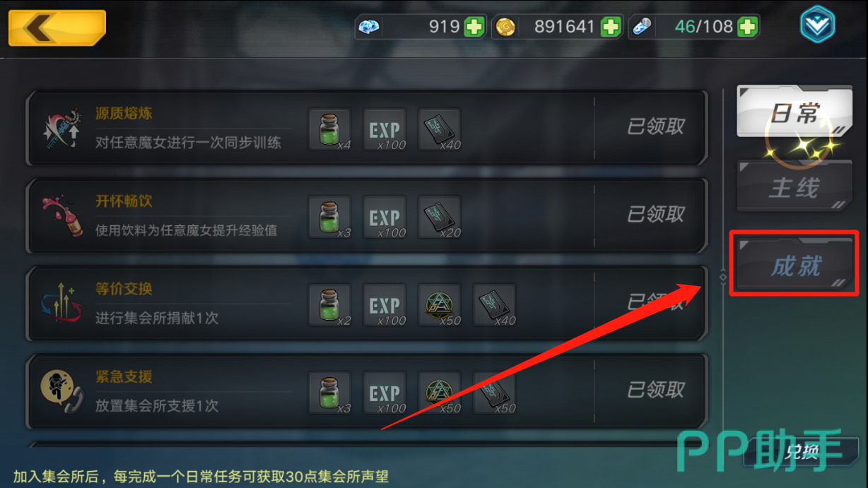Tap the 紧急支援 phone quest icon
The image size is (868, 488).
click(x=61, y=391)
